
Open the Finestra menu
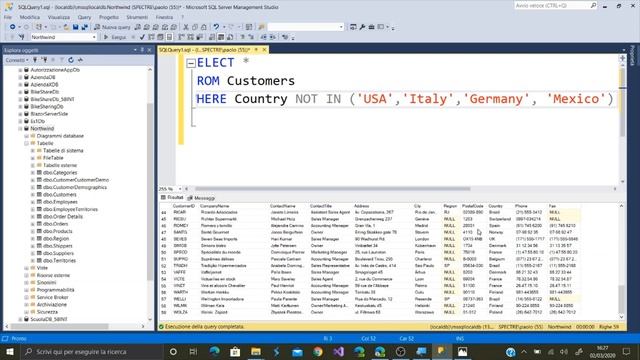pyautogui.click(x=164, y=17)
